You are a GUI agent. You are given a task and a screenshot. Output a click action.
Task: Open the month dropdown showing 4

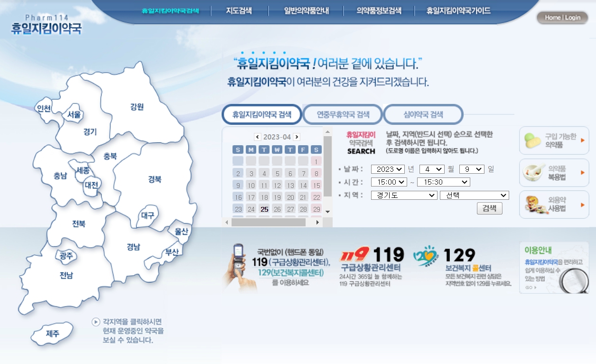pos(432,169)
